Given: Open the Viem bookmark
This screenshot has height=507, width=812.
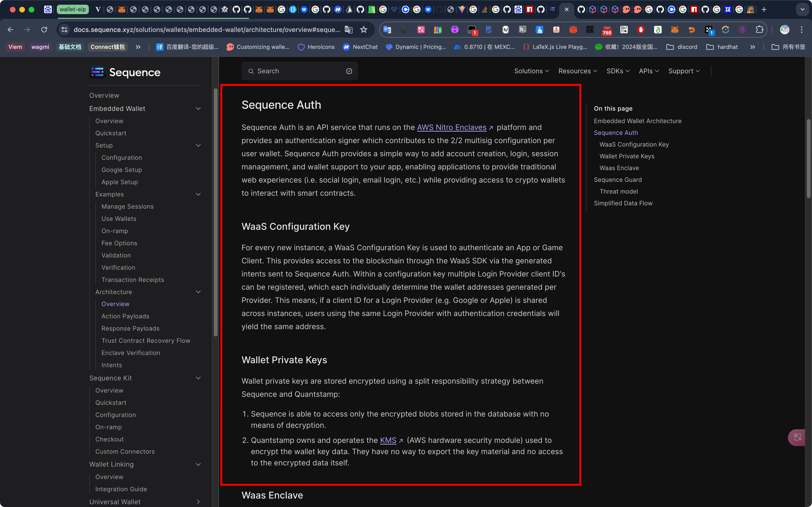Looking at the screenshot, I should pyautogui.click(x=15, y=47).
